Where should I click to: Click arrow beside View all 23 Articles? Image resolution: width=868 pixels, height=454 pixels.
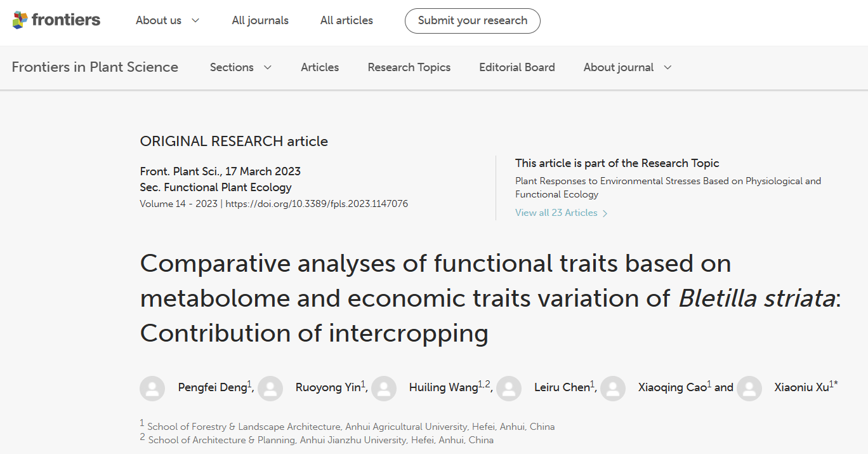click(x=605, y=213)
